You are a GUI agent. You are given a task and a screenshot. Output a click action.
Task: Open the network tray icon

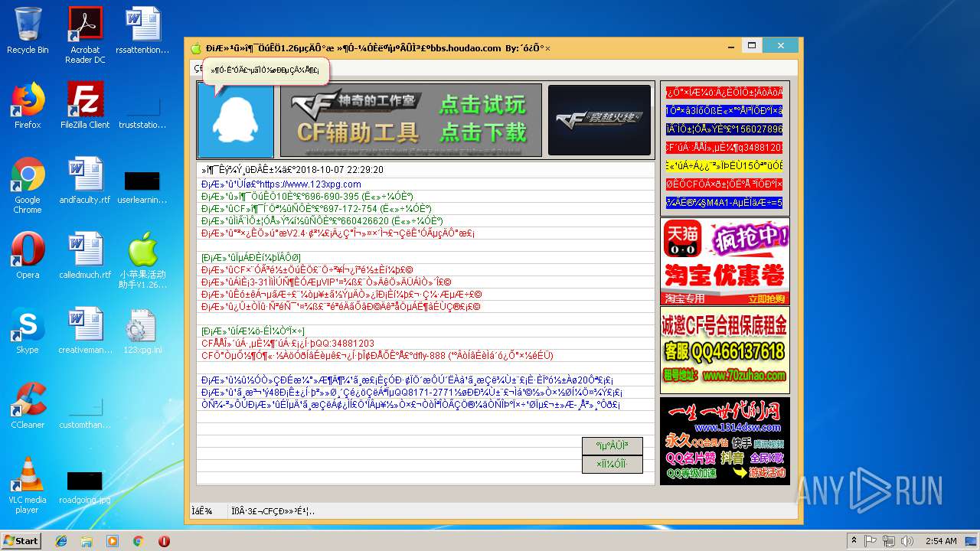click(x=888, y=541)
